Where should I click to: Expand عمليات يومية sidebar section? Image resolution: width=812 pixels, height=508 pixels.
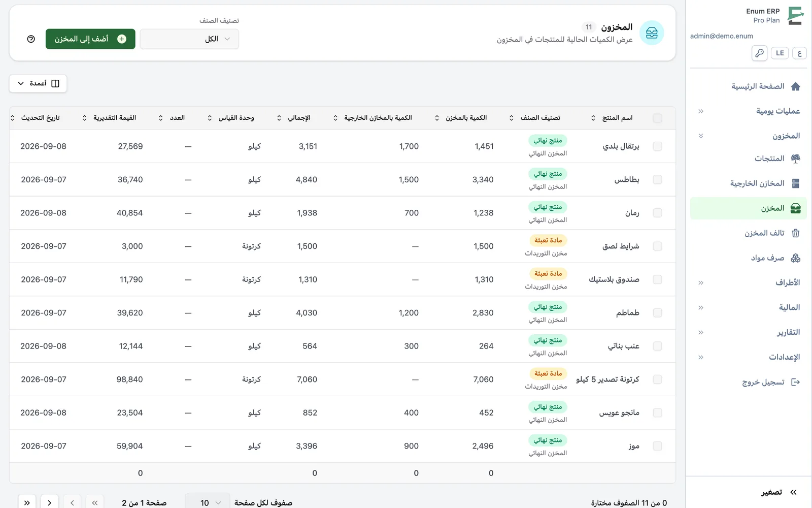pyautogui.click(x=749, y=111)
